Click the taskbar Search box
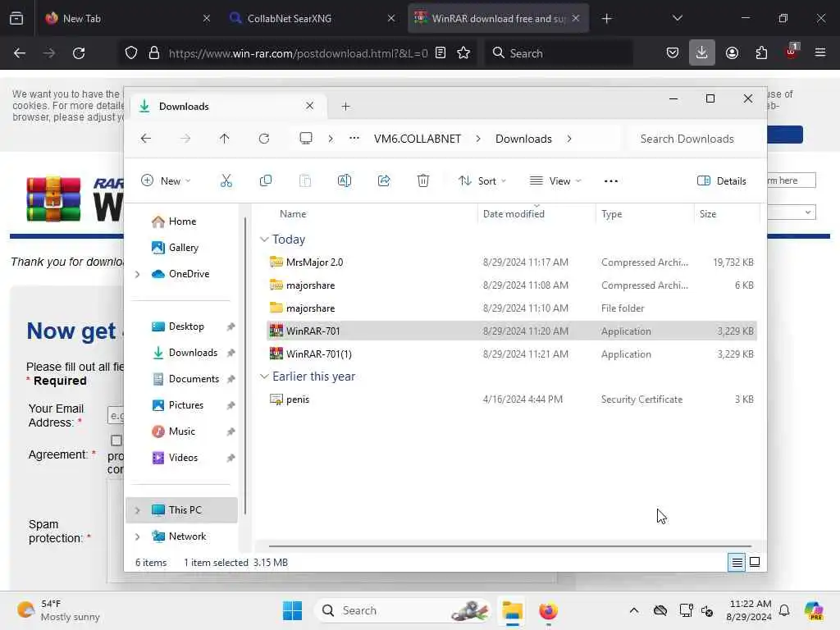 tap(404, 610)
